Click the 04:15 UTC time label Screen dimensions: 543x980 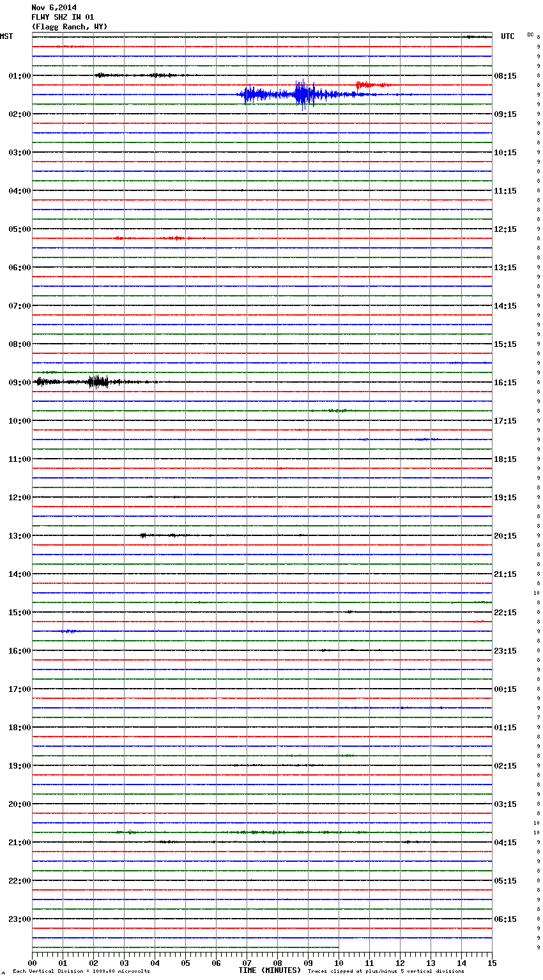(505, 843)
